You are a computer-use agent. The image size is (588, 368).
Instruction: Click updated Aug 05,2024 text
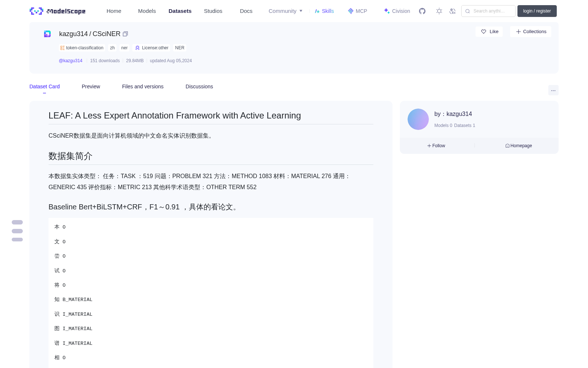(x=171, y=61)
